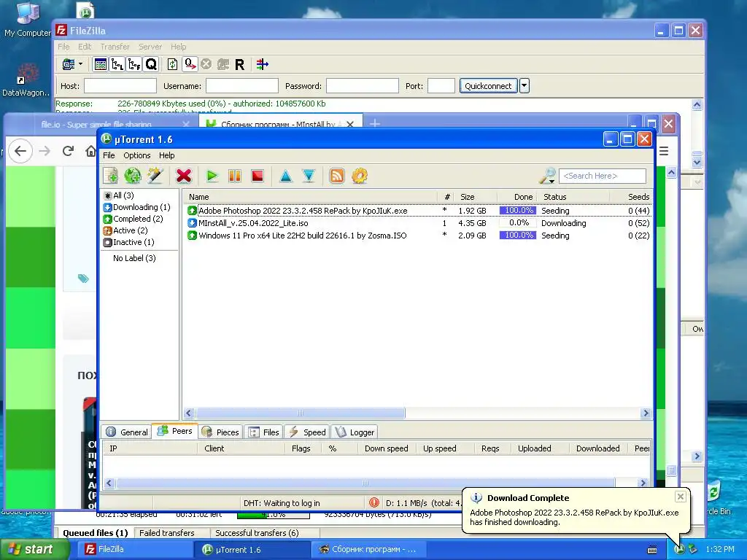
Task: Toggle FileZilla local directory tree icon
Action: 117,64
